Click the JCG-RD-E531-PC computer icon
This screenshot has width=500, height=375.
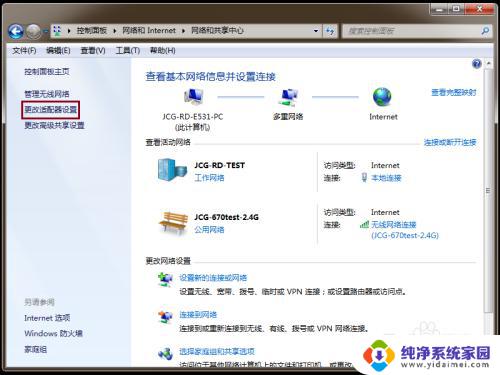193,97
